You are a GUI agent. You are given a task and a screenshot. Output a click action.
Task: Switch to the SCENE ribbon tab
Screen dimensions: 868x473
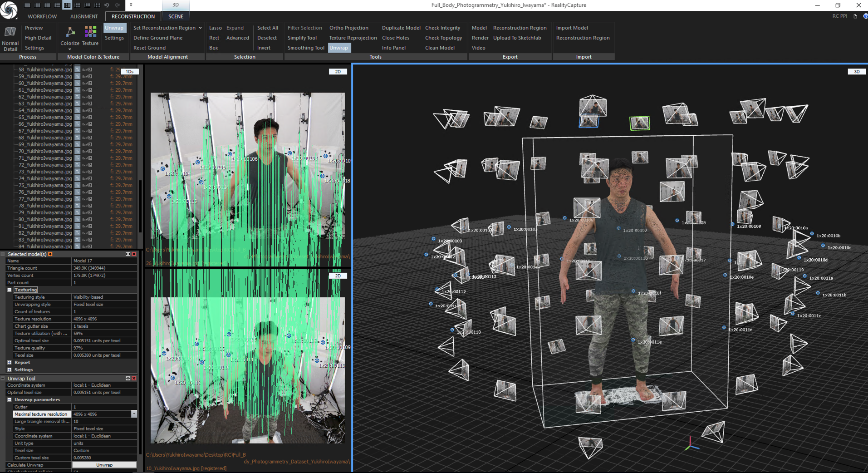tap(176, 16)
